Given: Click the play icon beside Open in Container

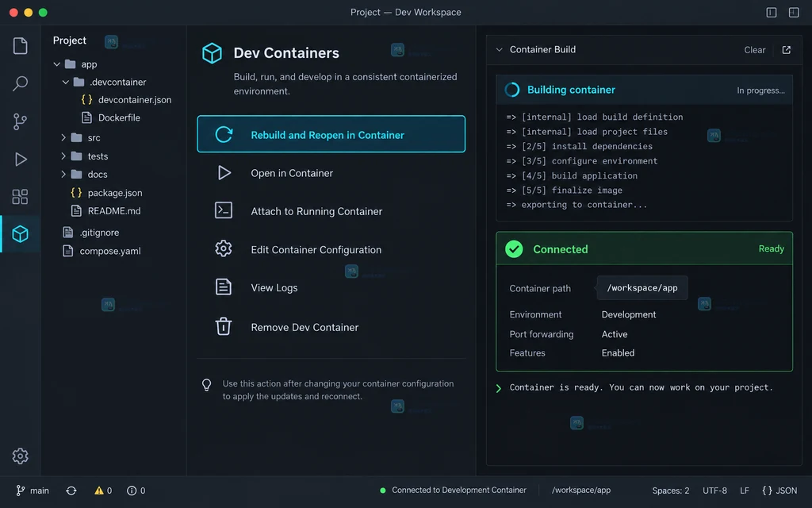Looking at the screenshot, I should (x=224, y=172).
